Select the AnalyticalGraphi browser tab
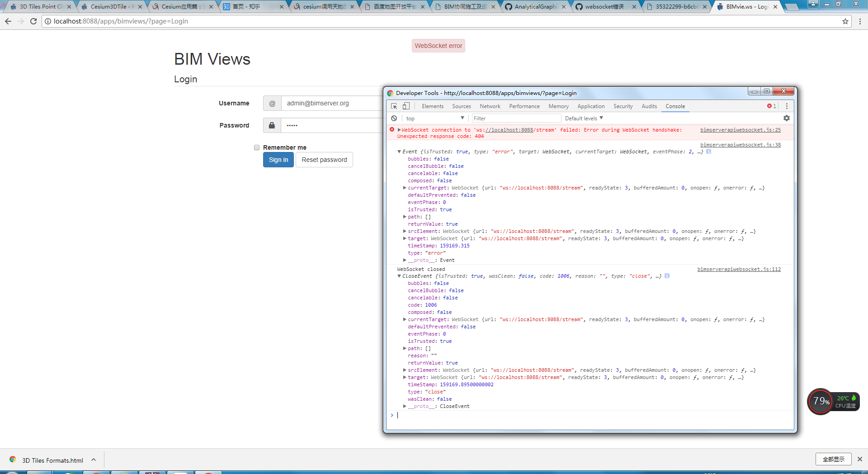 point(536,7)
